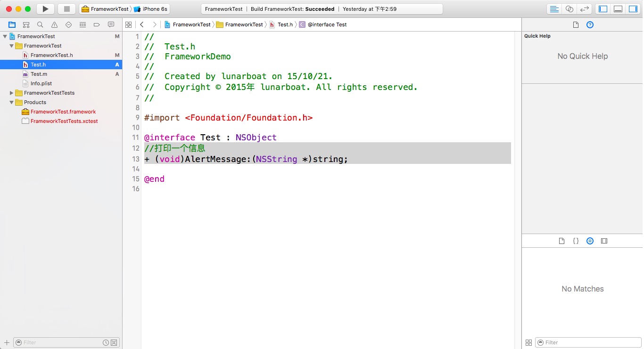Show the File Template library
Screen dimensions: 644x349
[x=561, y=241]
